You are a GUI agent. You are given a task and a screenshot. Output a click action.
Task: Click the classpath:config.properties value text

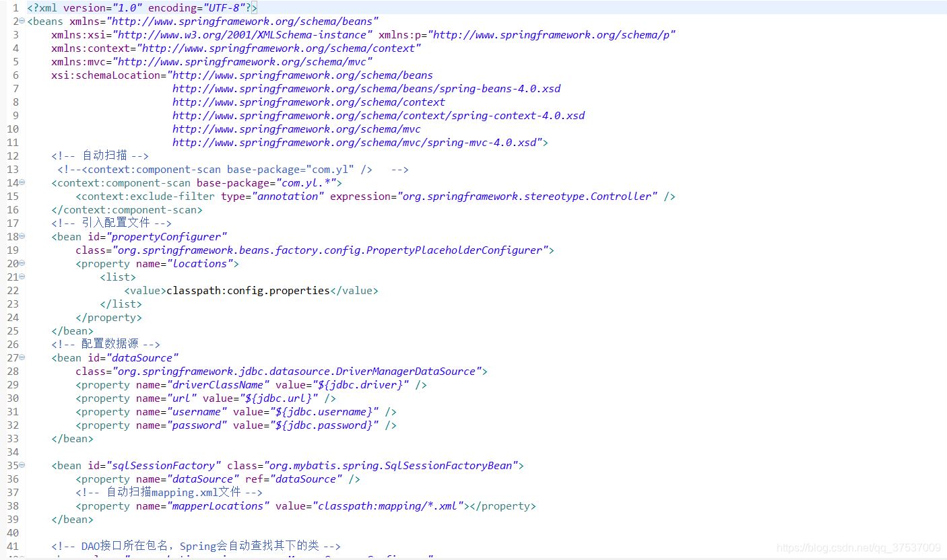pyautogui.click(x=248, y=291)
